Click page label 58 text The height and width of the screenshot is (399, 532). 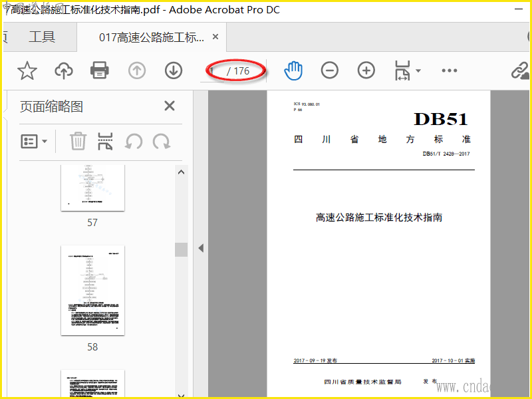click(x=92, y=346)
